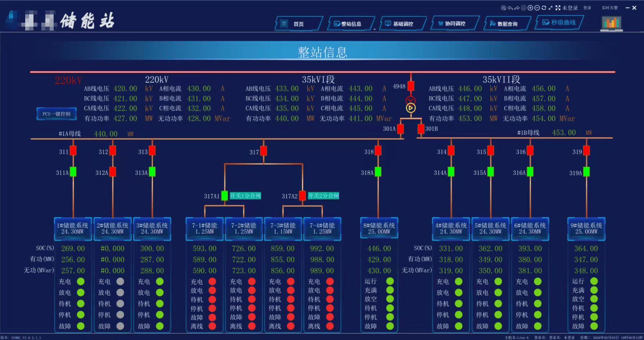The width and height of the screenshot is (644, 340).
Task: Open the 8#储能系统 25.00MW block
Action: click(379, 228)
